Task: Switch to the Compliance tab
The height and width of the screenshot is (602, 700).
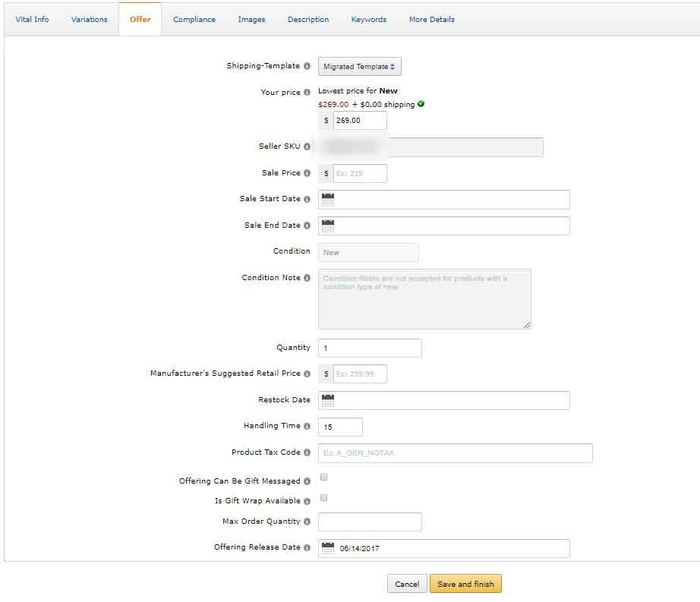Action: 194,19
